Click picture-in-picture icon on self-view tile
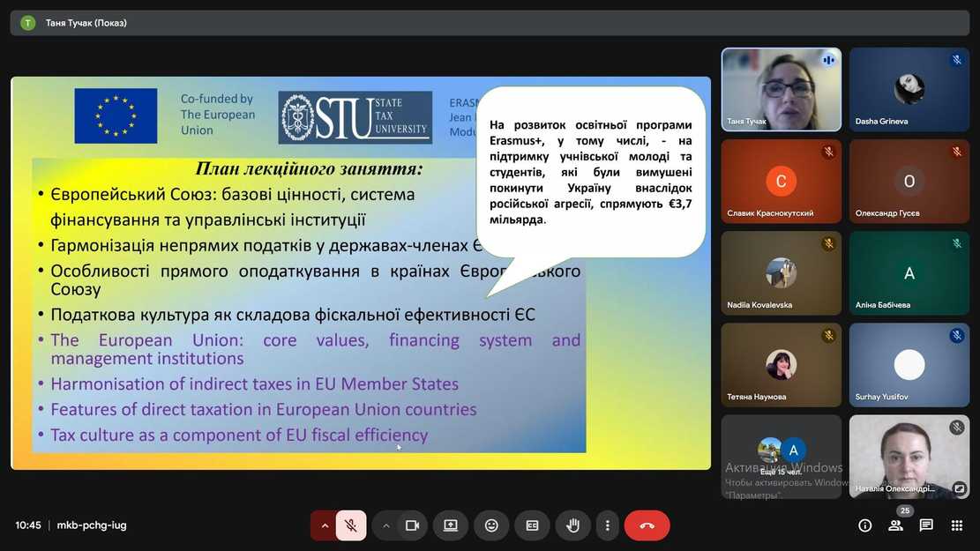This screenshot has height=551, width=980. click(960, 488)
